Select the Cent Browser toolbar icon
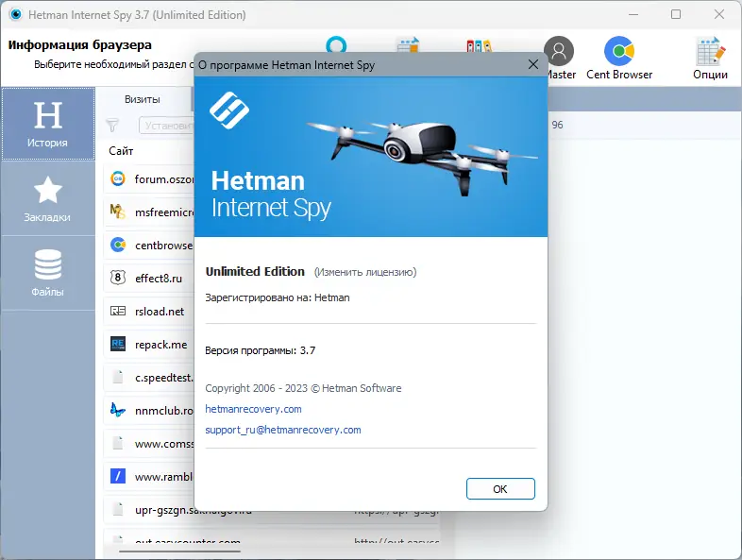Viewport: 742px width, 560px height. point(619,59)
